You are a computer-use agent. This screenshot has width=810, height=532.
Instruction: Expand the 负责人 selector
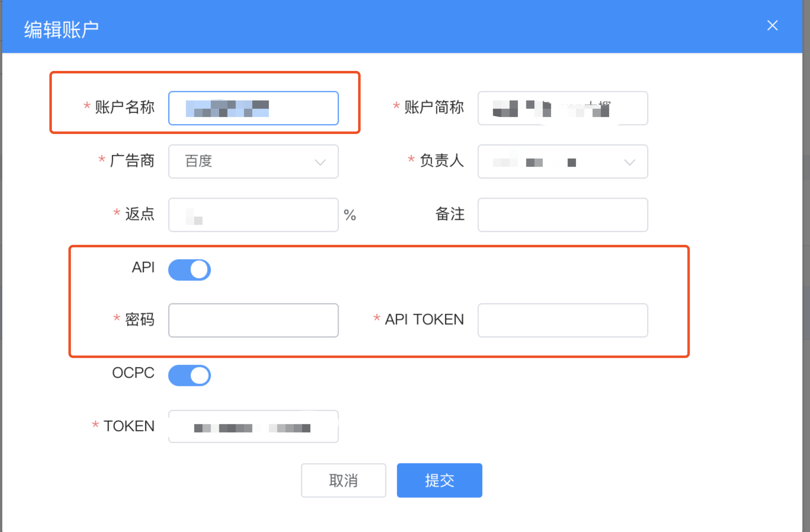[x=556, y=162]
